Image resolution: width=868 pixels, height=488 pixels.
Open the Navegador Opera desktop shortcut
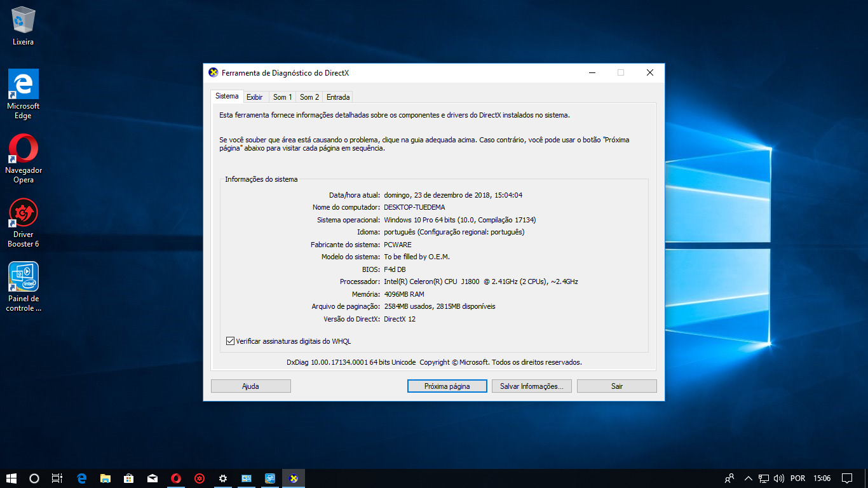point(24,158)
